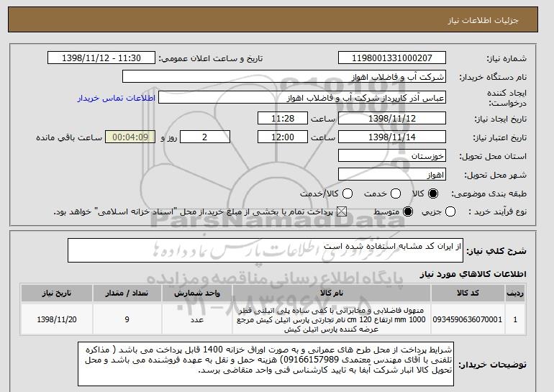Click creation date field 1398/11/12

392,118
